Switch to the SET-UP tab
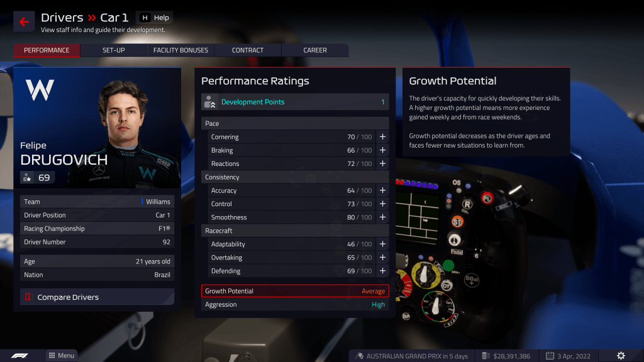 pyautogui.click(x=114, y=50)
